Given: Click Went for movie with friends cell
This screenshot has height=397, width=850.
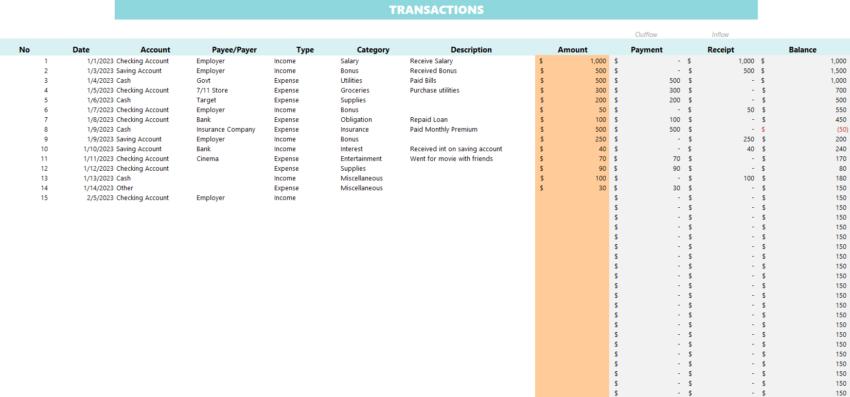Looking at the screenshot, I should tap(451, 159).
